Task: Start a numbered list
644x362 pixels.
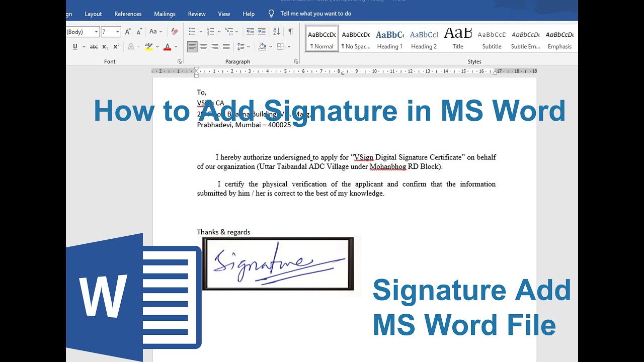Action: click(x=211, y=32)
